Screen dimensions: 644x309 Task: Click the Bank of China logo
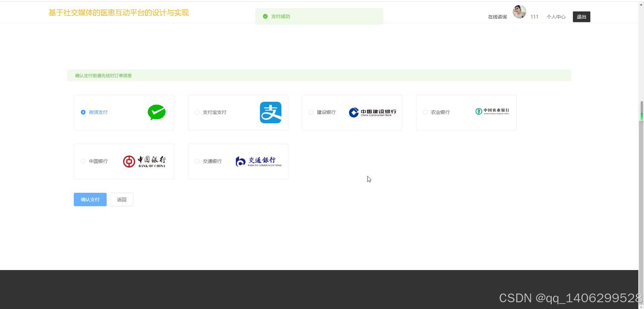tap(144, 162)
